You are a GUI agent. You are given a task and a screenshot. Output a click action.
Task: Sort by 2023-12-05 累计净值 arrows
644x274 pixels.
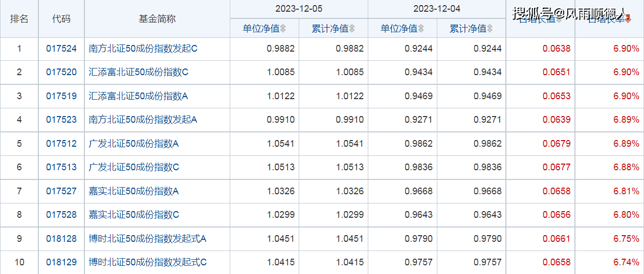[352, 29]
